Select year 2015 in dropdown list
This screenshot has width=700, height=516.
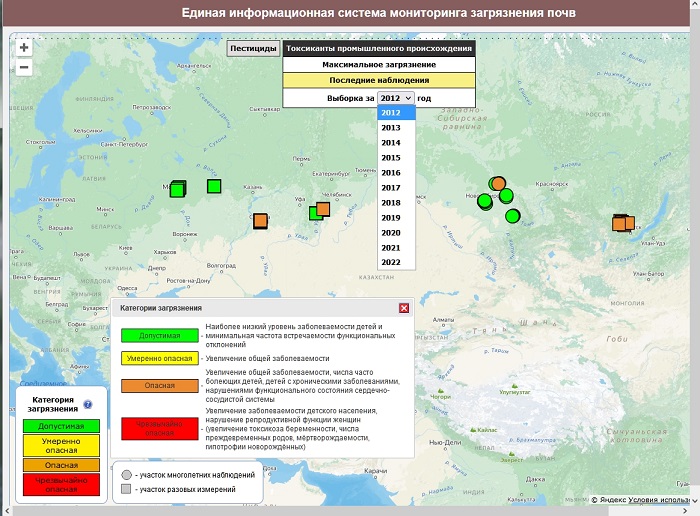click(x=396, y=158)
